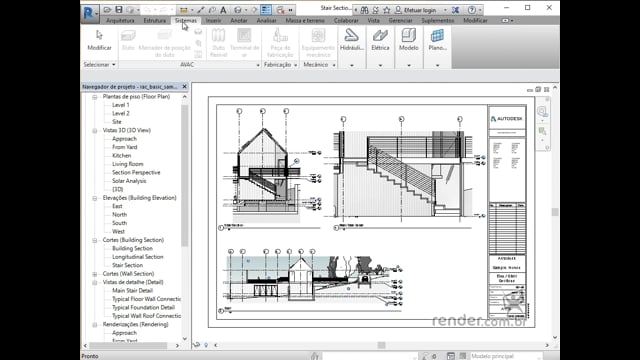
Task: Click the view window restore icon
Action: click(538, 89)
